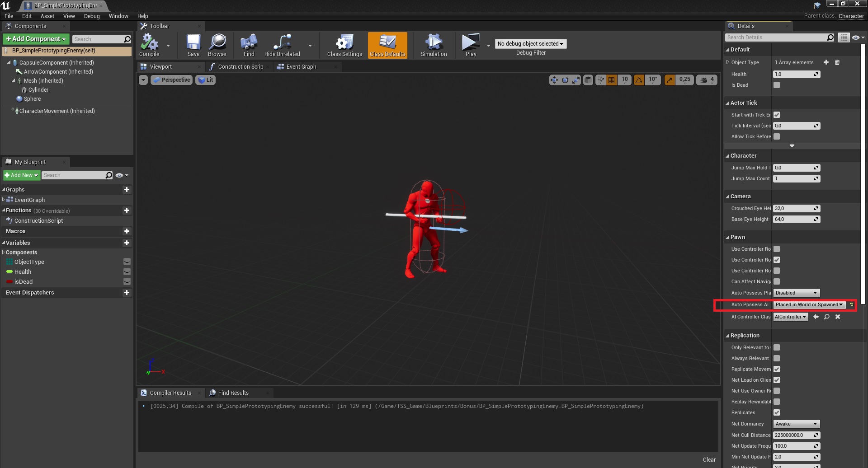
Task: Toggle the Start with Tick Enabled checkbox
Action: 777,115
